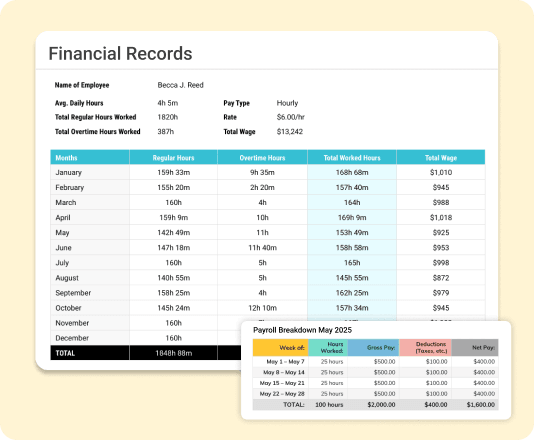Select the October row label

68,308
